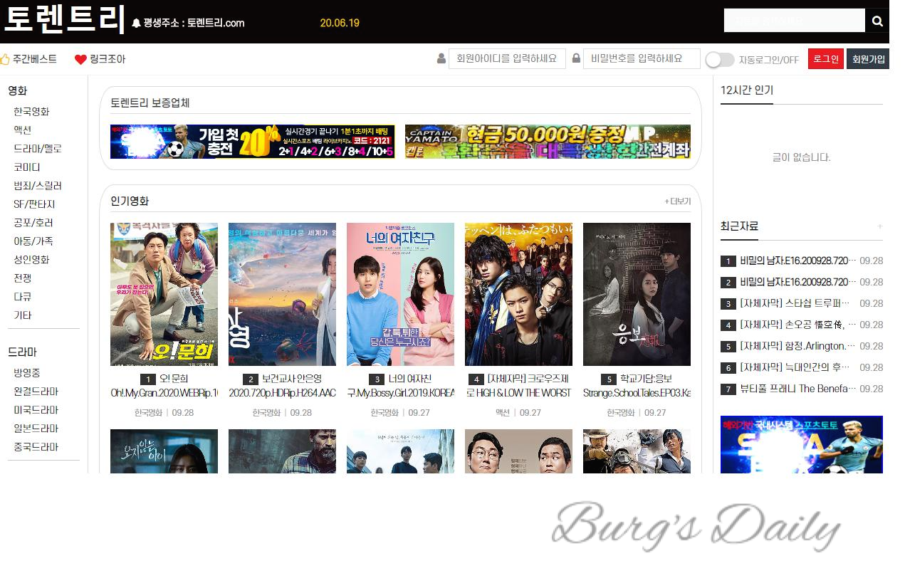Image resolution: width=905 pixels, height=588 pixels.
Task: Open the 너의 여자친구 poster
Action: coord(400,294)
